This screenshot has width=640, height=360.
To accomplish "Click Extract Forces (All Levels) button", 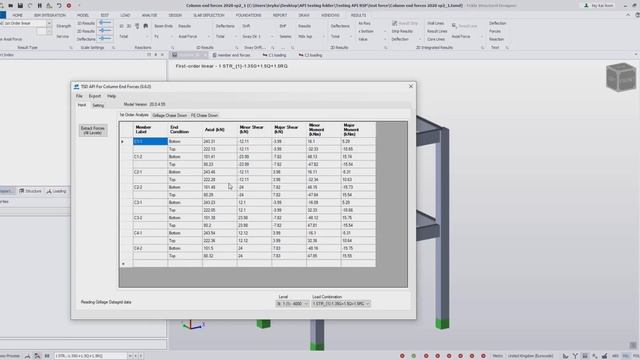I will [x=93, y=130].
